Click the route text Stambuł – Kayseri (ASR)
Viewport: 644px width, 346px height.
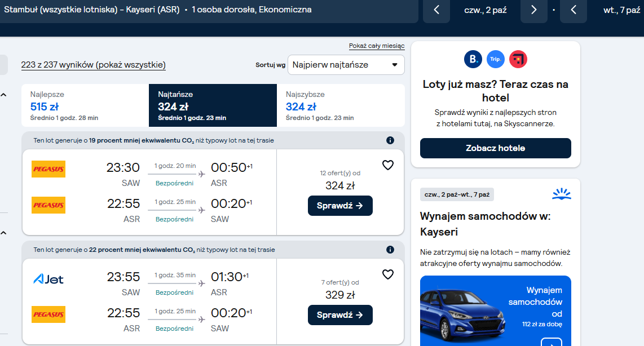91,10
